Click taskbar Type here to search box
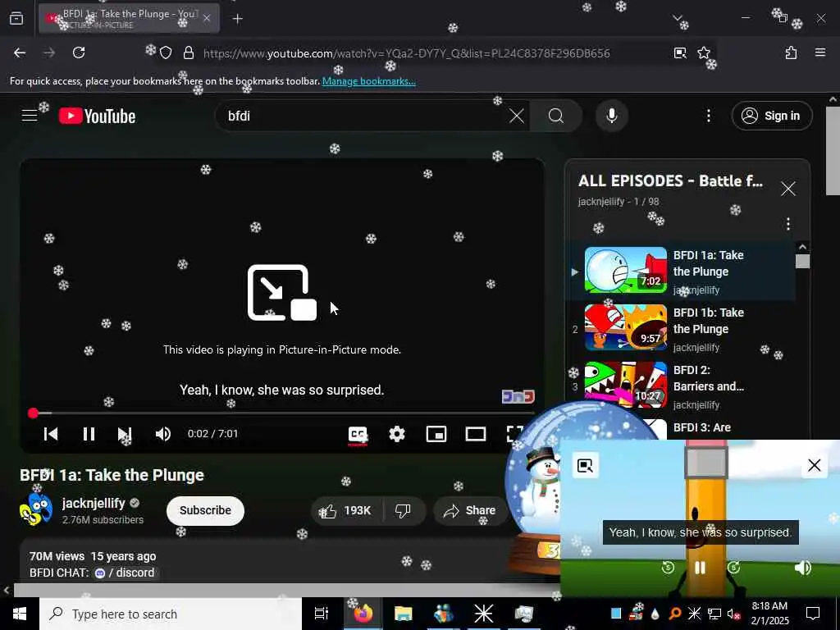This screenshot has width=840, height=630. point(171,614)
